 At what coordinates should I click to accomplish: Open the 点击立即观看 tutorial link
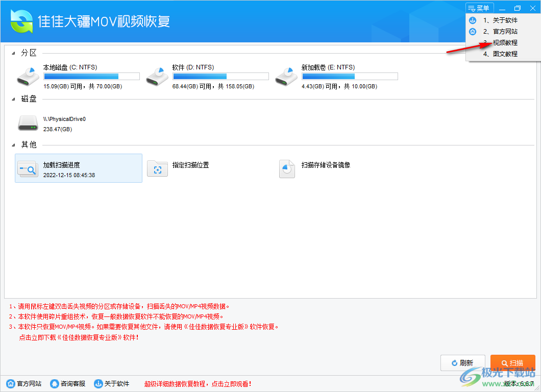(231, 384)
